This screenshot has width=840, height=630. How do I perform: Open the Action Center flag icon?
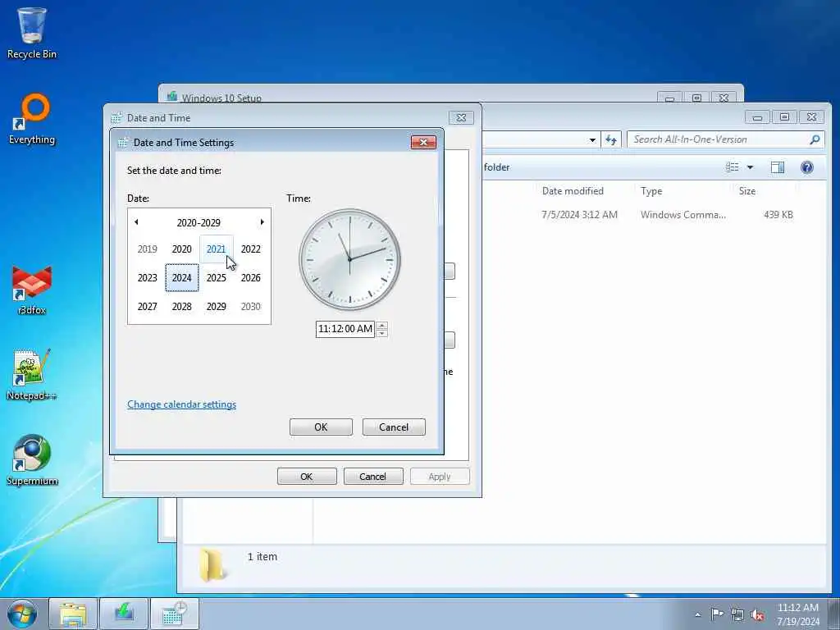pyautogui.click(x=717, y=614)
